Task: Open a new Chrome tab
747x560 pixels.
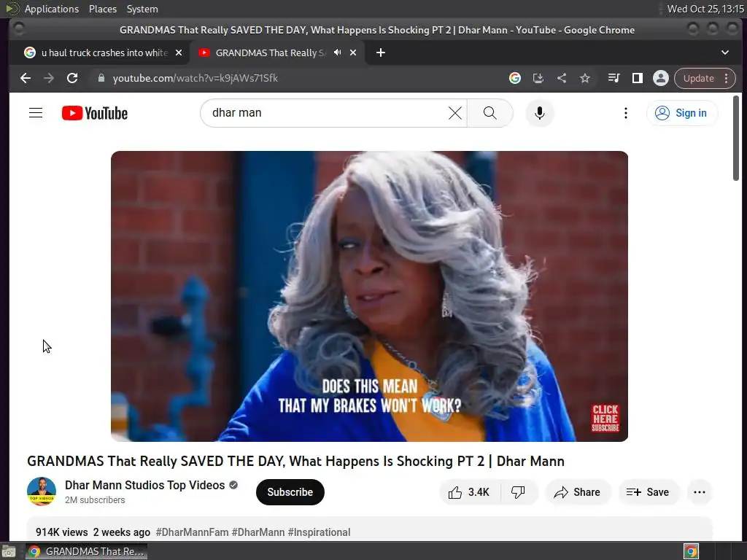Action: coord(380,52)
